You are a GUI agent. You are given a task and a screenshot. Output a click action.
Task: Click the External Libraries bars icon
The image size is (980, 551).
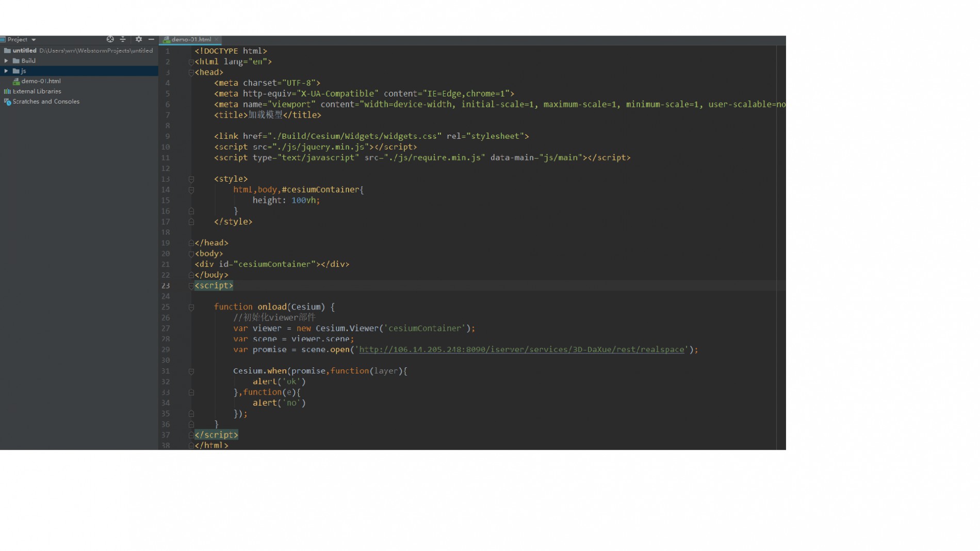[x=7, y=91]
